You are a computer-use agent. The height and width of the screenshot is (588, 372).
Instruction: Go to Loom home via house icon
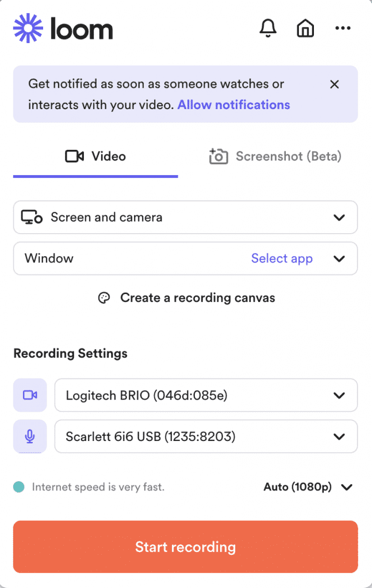pyautogui.click(x=305, y=28)
